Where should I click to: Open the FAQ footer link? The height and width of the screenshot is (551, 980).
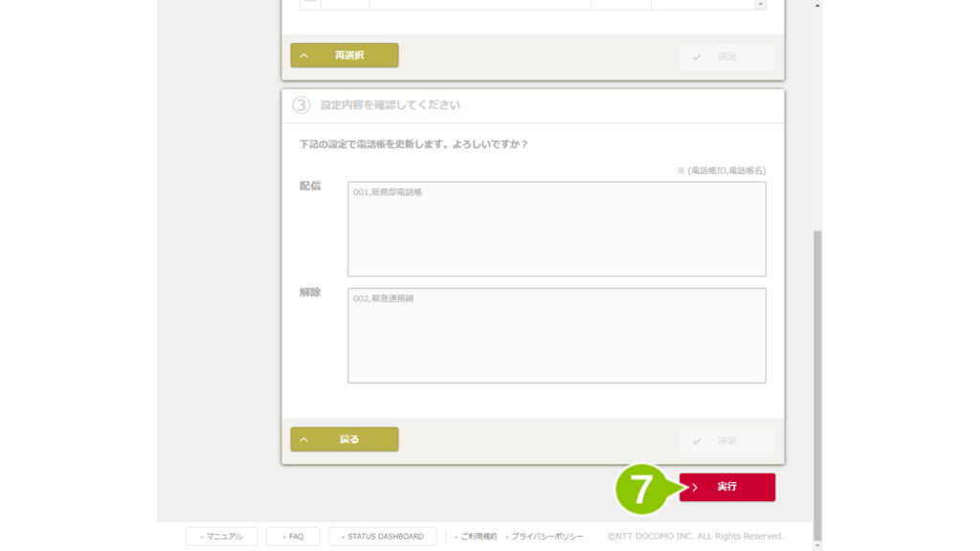[x=293, y=536]
